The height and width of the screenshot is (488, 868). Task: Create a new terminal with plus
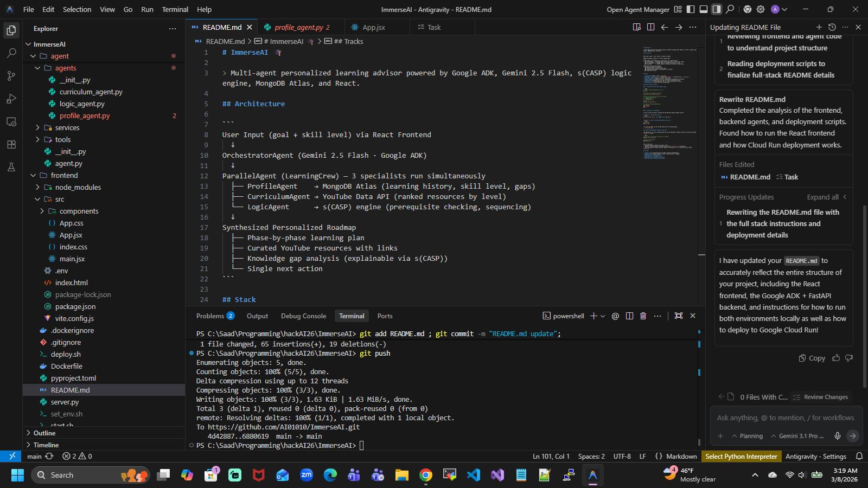click(x=593, y=316)
